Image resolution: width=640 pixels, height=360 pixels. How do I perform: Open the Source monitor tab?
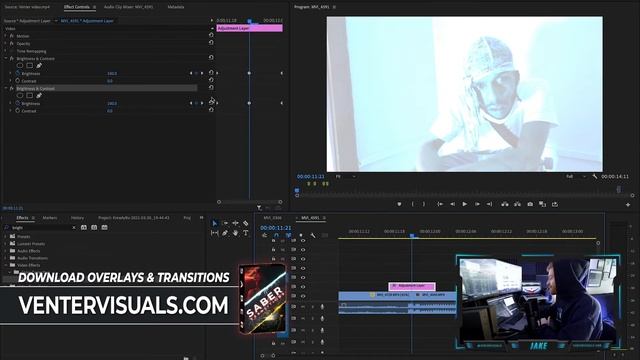click(x=27, y=7)
